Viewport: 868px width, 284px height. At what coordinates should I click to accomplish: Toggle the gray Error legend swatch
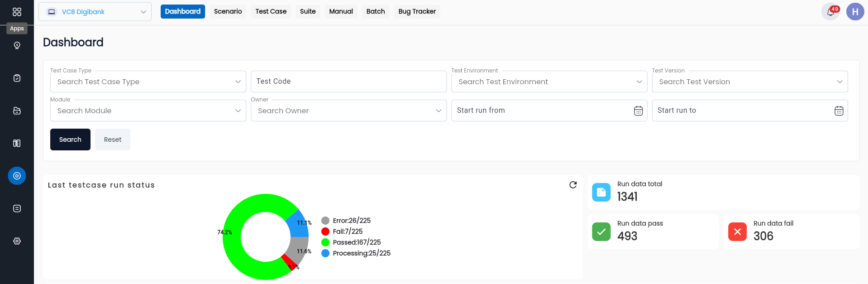pos(325,221)
